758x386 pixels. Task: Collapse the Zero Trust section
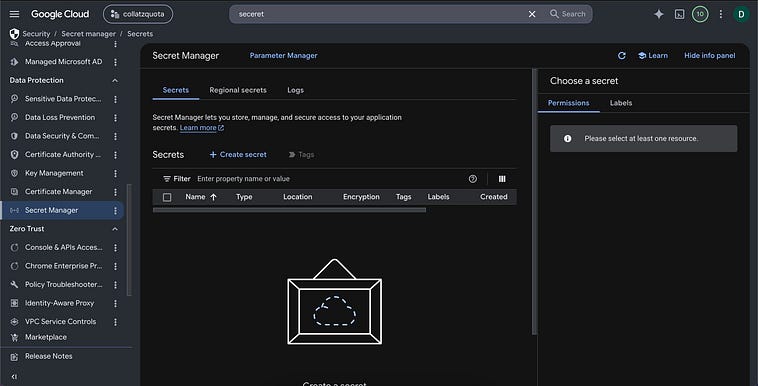coord(115,229)
